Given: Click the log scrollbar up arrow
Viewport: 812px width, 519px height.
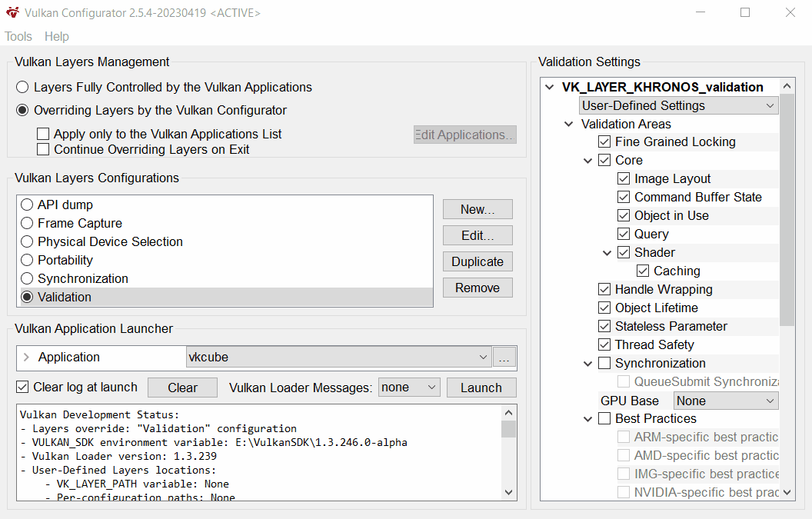Looking at the screenshot, I should click(x=508, y=413).
